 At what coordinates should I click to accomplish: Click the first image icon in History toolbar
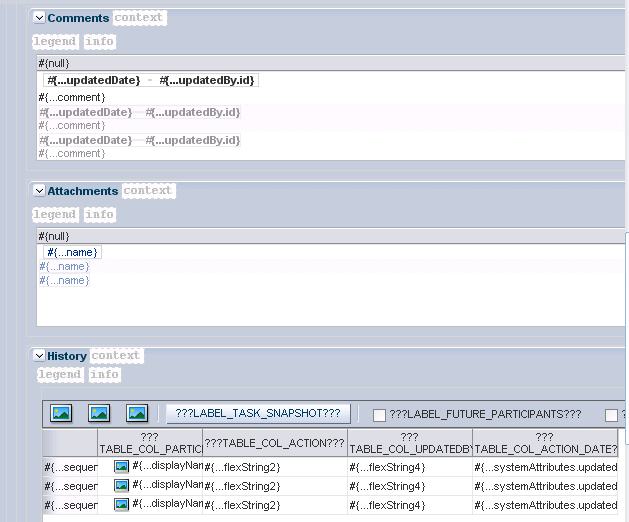tap(61, 413)
